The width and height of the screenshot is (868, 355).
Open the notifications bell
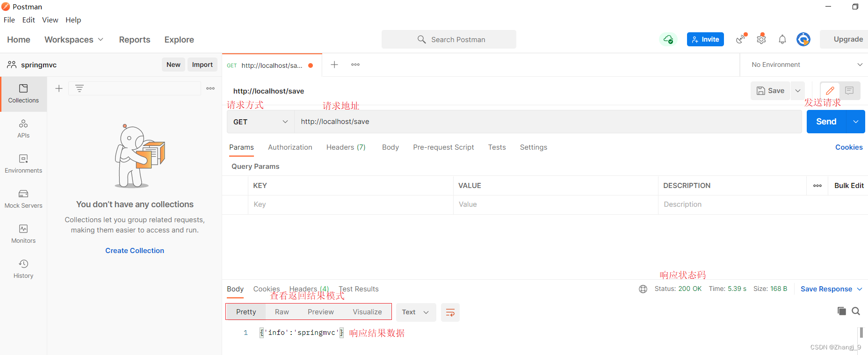click(x=782, y=39)
